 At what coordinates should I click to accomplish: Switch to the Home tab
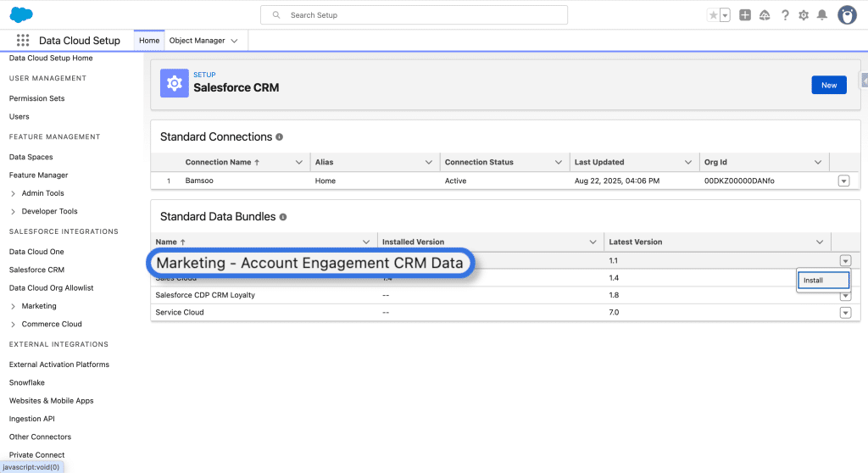coord(149,41)
